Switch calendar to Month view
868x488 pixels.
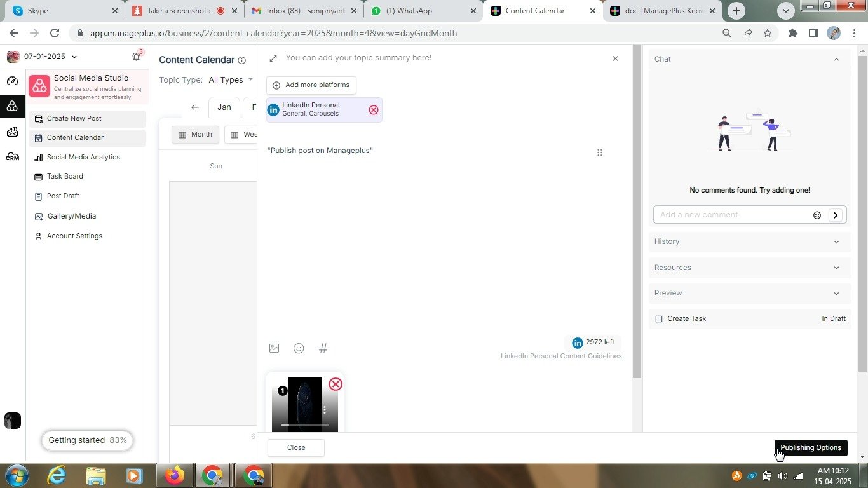(195, 135)
